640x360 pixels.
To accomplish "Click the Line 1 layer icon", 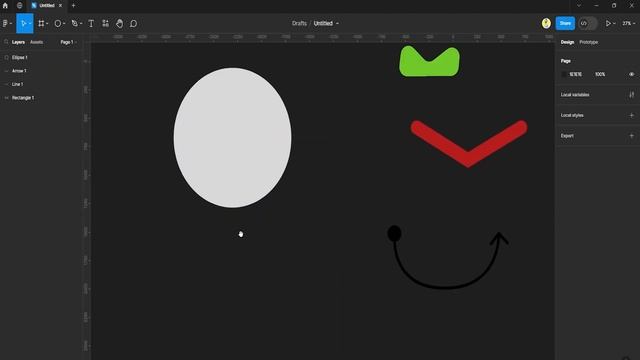I will 7,84.
